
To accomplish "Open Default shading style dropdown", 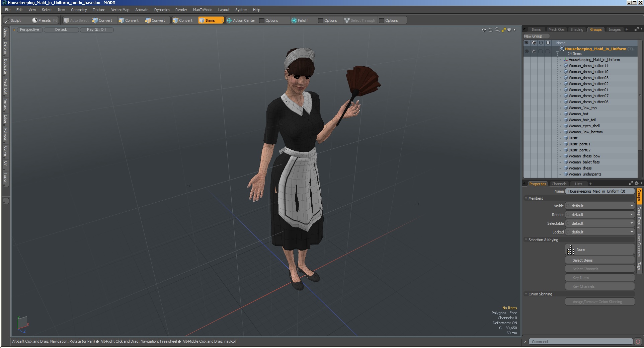I will click(x=61, y=30).
